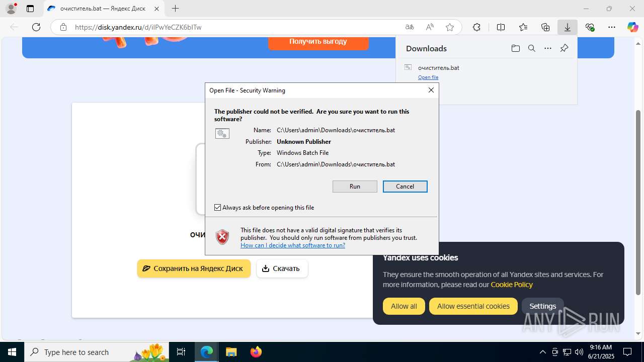Open more options in Downloads panel

pos(548,48)
